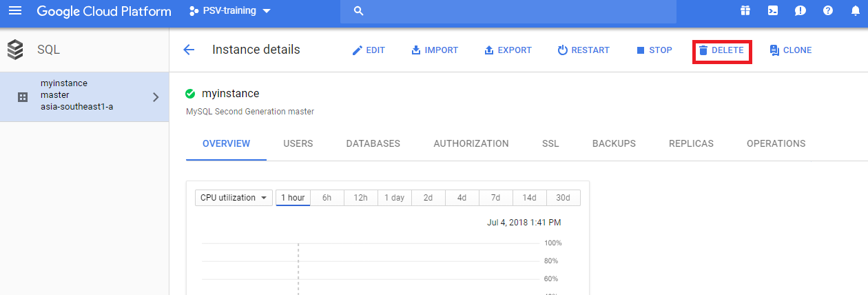Select the 4d time range
This screenshot has height=295, width=868.
click(x=462, y=198)
